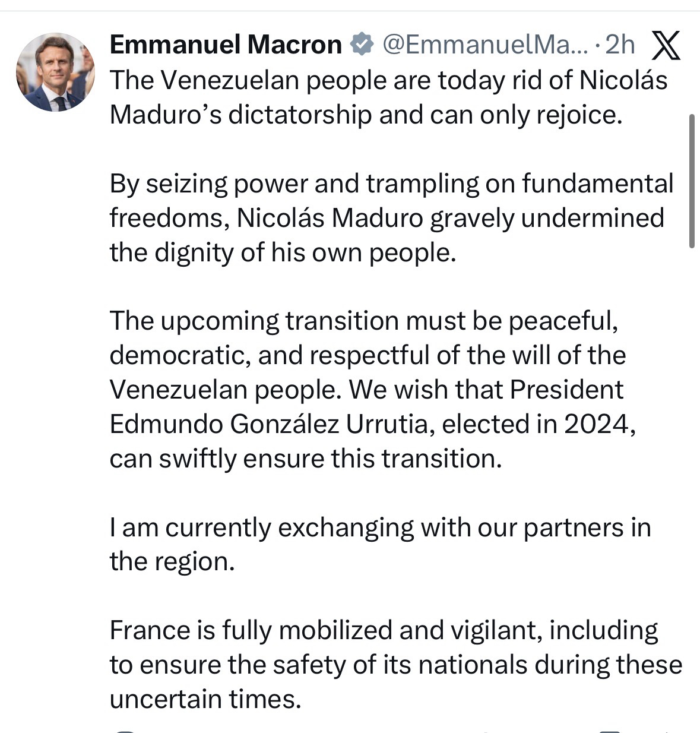700x733 pixels.
Task: Click the final words "uncertain times"
Action: 205,699
